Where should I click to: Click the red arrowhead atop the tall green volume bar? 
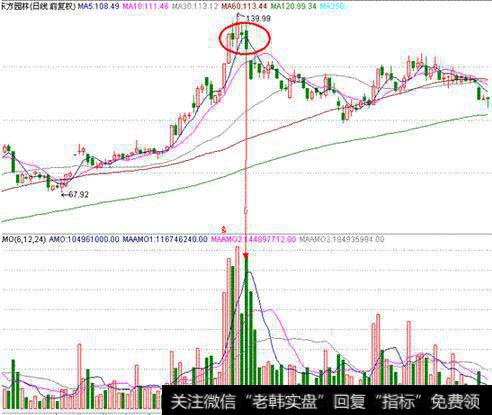[x=246, y=256]
